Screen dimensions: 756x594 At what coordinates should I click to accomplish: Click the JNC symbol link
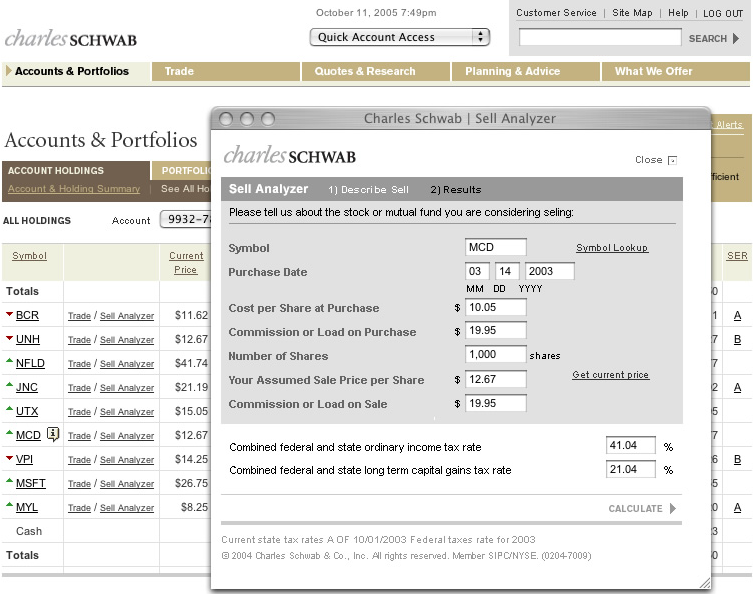point(27,387)
